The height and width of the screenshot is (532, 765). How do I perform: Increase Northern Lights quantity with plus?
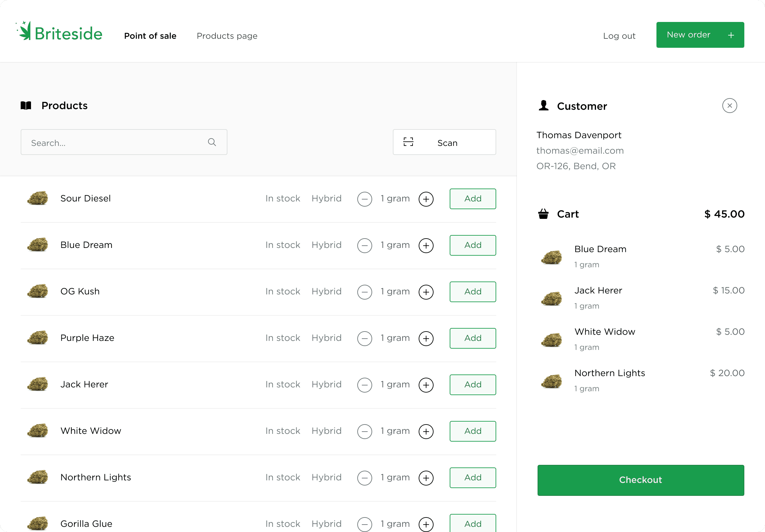tap(426, 478)
